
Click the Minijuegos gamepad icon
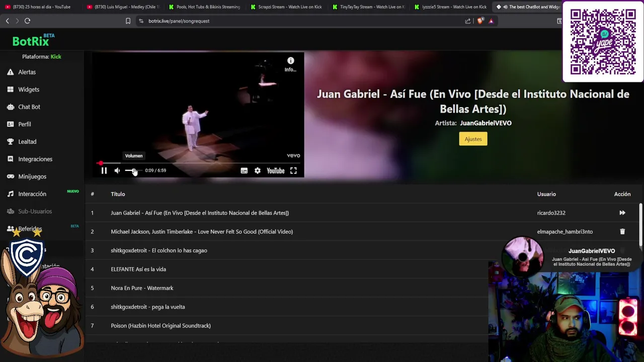pos(10,176)
